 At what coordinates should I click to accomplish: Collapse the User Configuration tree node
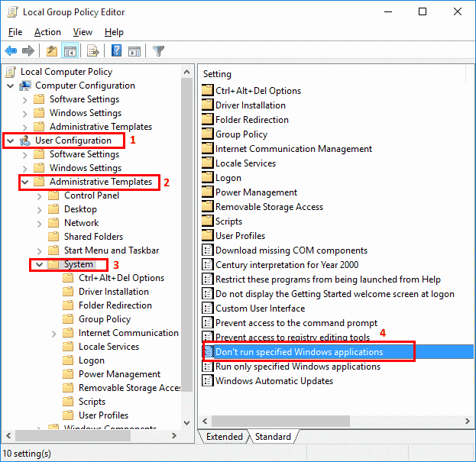coord(10,141)
